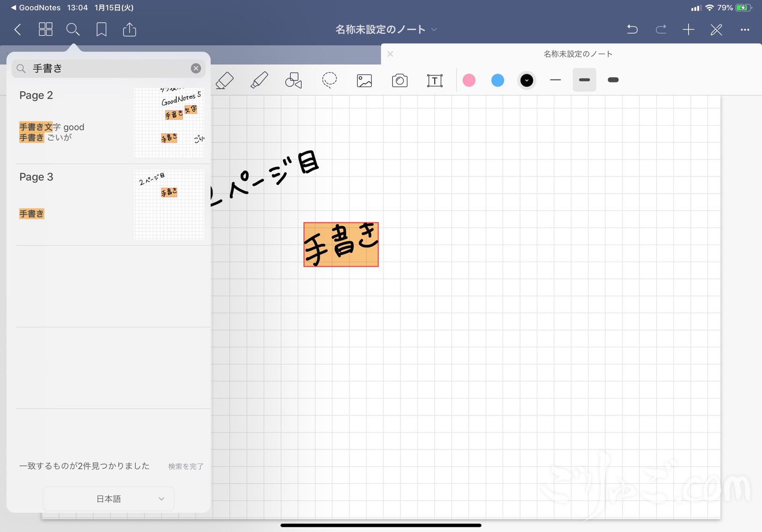Viewport: 762px width, 532px height.
Task: Open the Page 2 search result
Action: [74, 122]
